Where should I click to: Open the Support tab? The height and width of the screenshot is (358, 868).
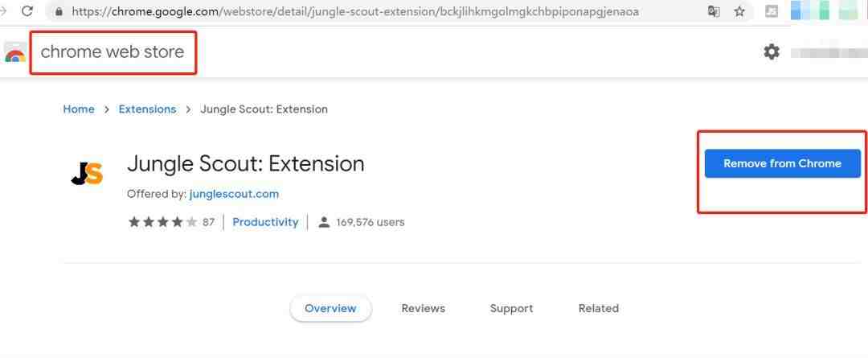511,309
